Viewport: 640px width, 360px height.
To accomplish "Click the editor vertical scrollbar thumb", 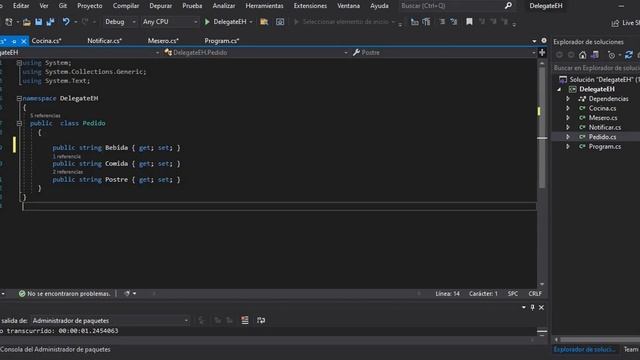I will [x=542, y=127].
